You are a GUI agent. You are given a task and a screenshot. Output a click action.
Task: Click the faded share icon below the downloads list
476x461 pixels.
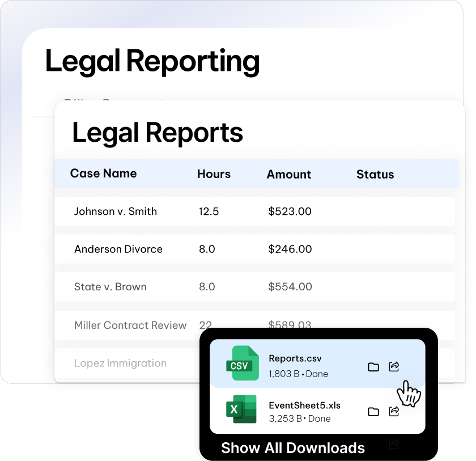pyautogui.click(x=394, y=444)
